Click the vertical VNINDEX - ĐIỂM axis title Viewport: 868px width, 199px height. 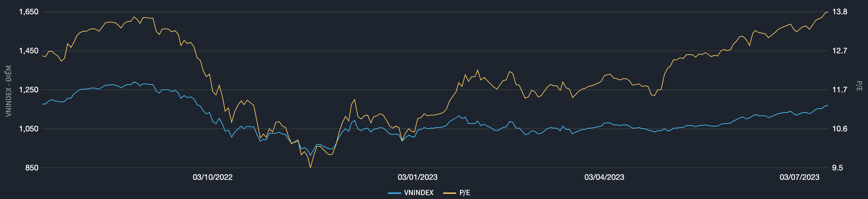[x=9, y=91]
